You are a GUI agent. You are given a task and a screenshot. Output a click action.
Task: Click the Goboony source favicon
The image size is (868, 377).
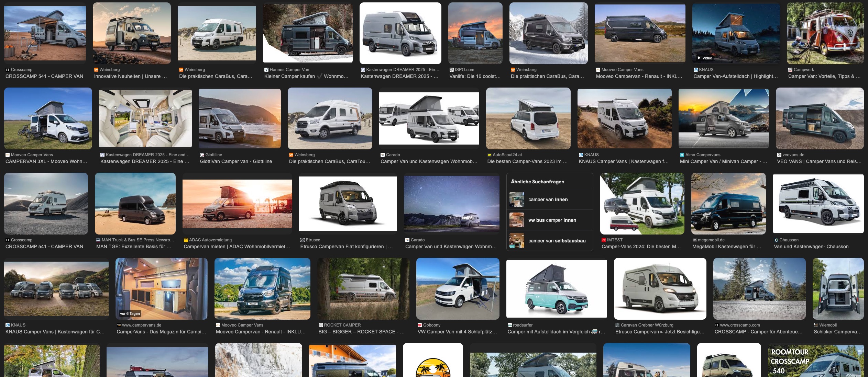(419, 325)
